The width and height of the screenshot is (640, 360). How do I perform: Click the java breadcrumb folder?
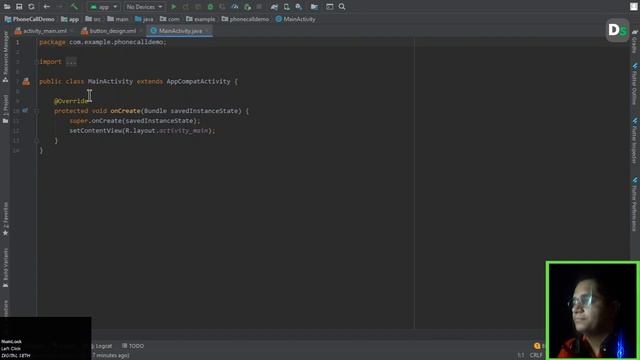pyautogui.click(x=144, y=19)
